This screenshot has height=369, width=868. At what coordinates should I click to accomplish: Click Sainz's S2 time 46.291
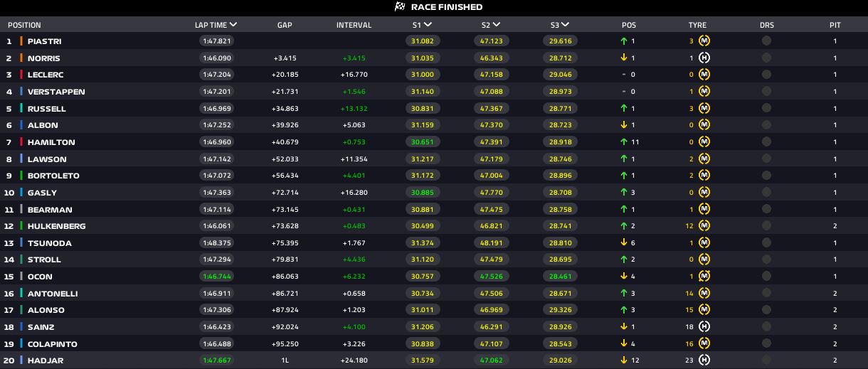coord(492,327)
